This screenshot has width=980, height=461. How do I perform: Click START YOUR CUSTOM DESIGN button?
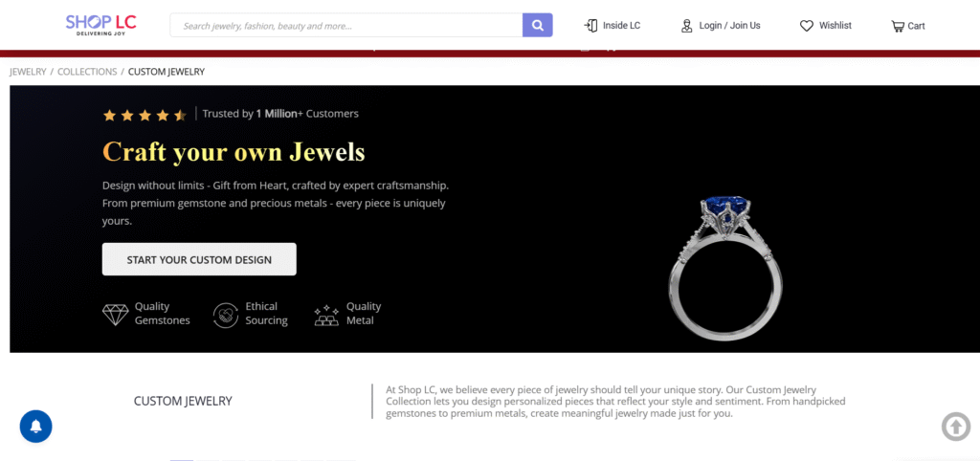[x=199, y=259]
